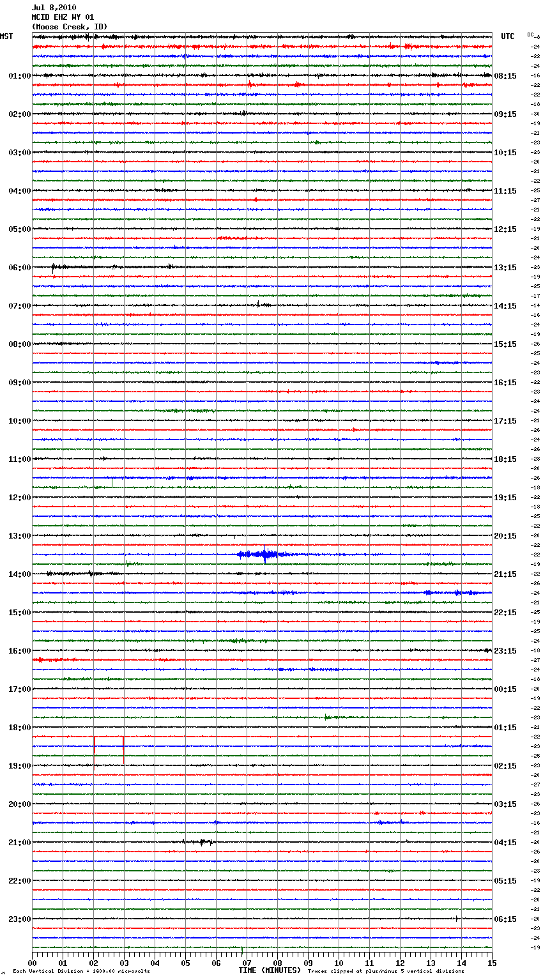The width and height of the screenshot is (543, 980).
Task: Click the '09:15' UTC time label
Action: (x=505, y=114)
